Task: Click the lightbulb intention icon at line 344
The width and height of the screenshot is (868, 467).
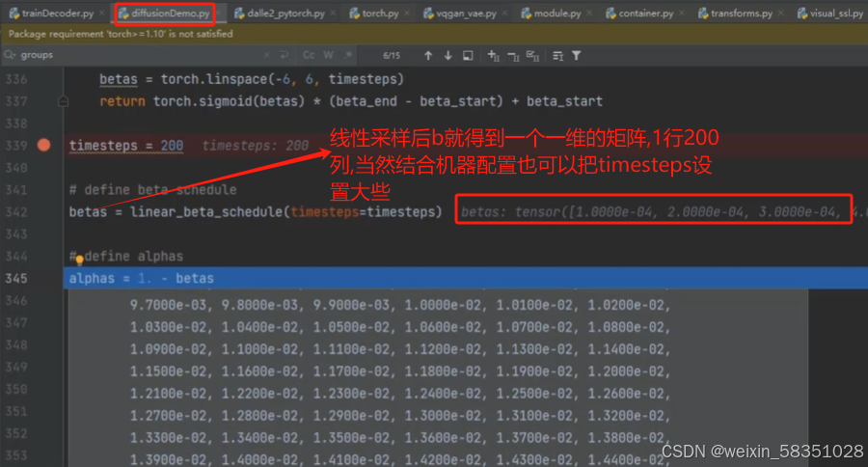Action: point(79,259)
